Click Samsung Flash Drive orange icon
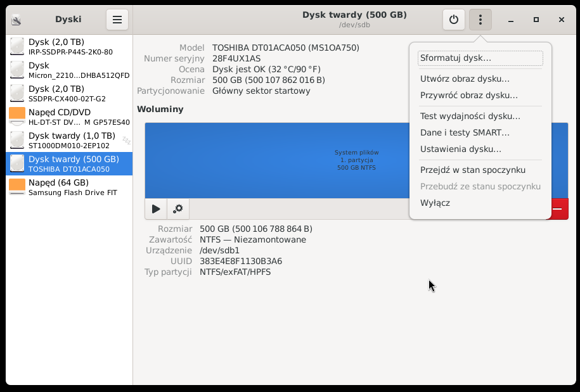 [17, 187]
